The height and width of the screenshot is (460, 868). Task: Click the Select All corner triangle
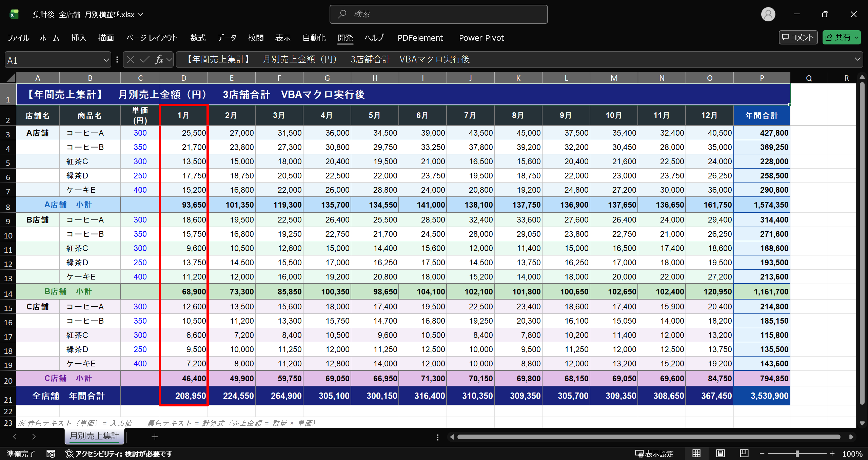pyautogui.click(x=11, y=78)
